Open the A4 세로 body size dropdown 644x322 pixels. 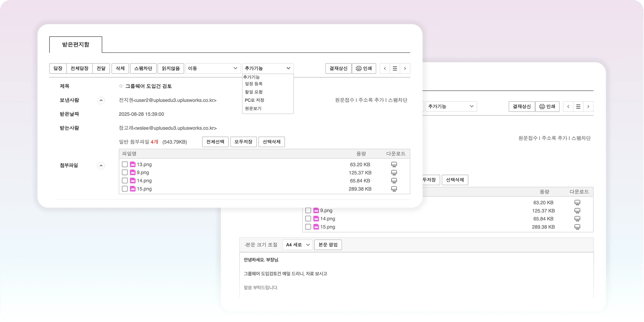(x=297, y=245)
